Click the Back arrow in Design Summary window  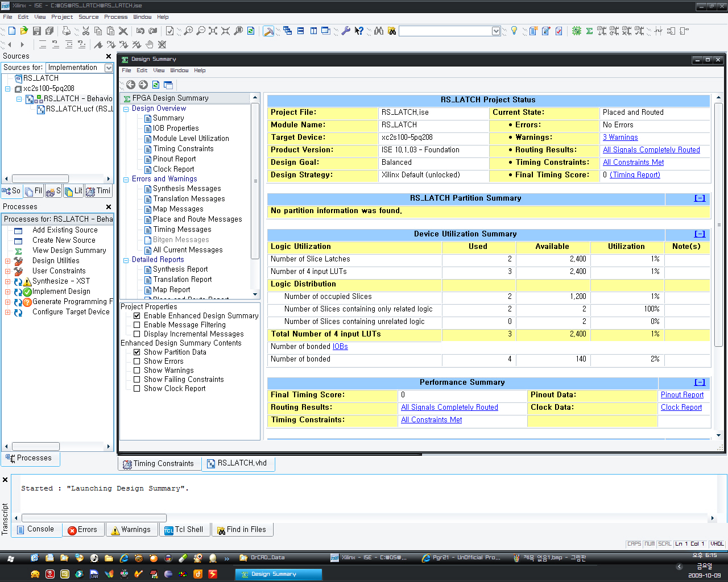pos(131,85)
